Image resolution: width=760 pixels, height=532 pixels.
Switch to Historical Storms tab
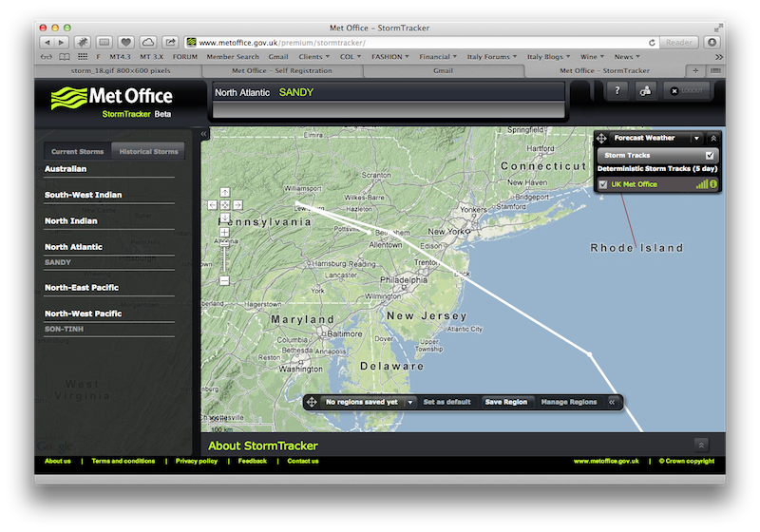click(x=148, y=151)
